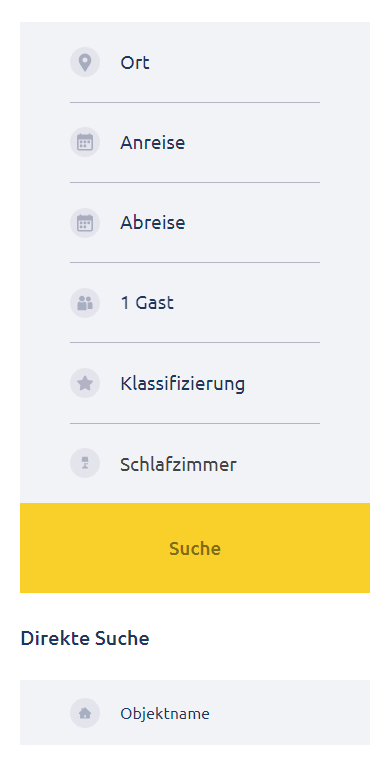Open the 1 Gast guest selector
390x768 pixels.
[195, 303]
